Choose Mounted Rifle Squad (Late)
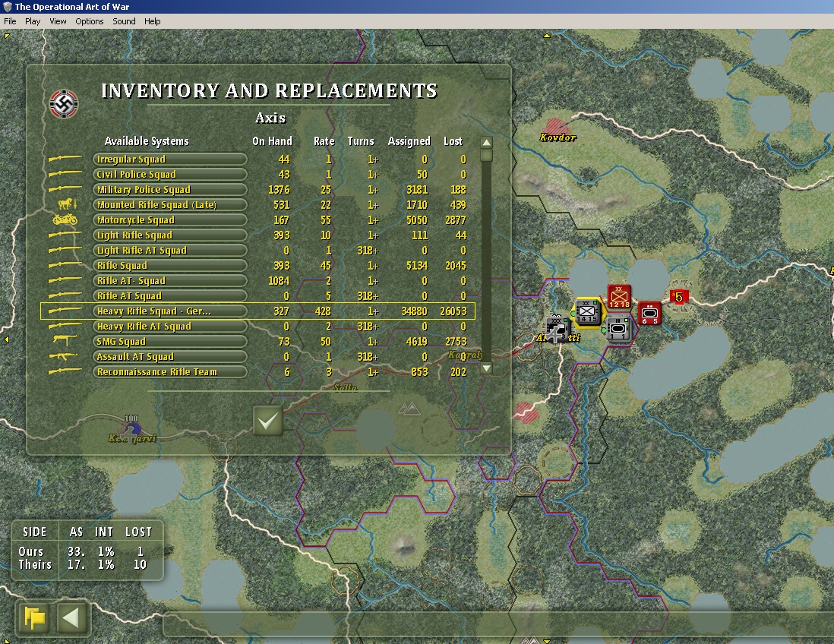 point(169,205)
